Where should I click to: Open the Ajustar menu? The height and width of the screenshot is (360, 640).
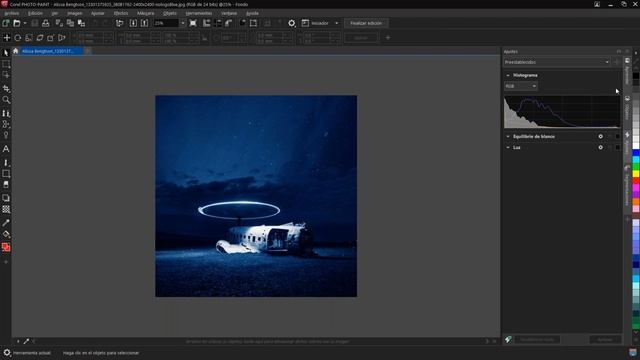pos(98,13)
